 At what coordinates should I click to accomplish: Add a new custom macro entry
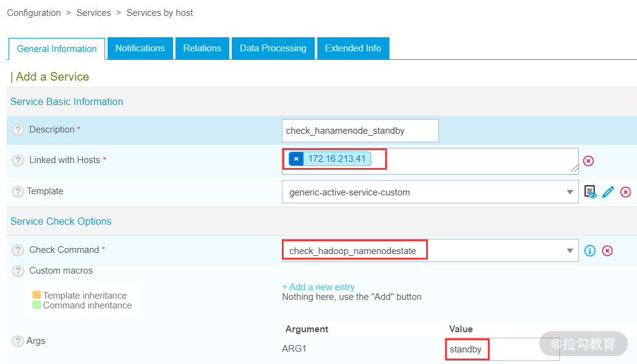[x=318, y=287]
